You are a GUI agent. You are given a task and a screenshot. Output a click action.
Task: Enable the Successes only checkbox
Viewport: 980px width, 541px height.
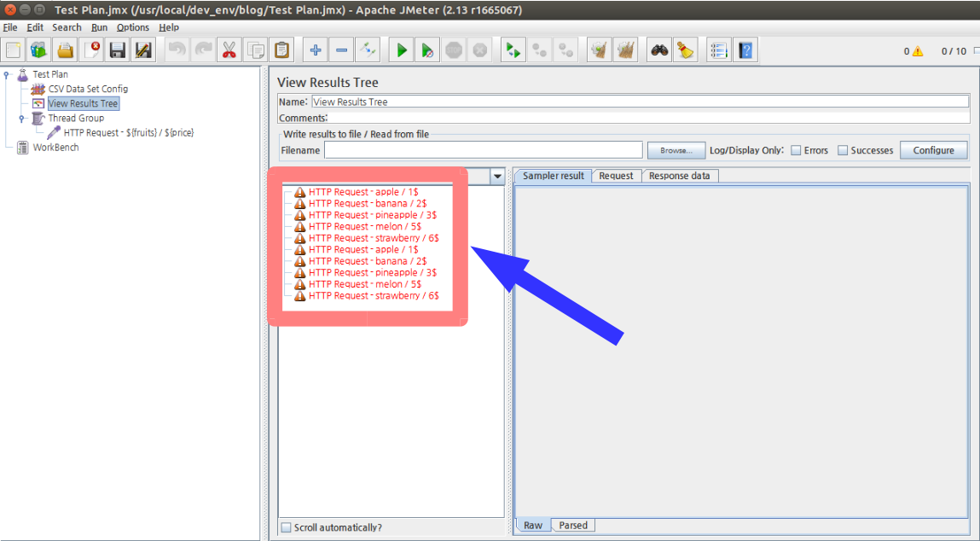[843, 150]
